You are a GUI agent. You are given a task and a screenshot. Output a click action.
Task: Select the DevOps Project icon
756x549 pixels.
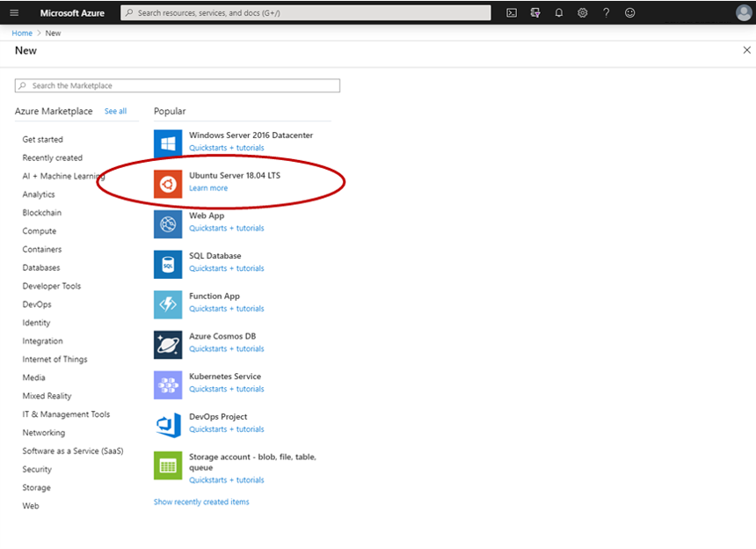pos(168,425)
